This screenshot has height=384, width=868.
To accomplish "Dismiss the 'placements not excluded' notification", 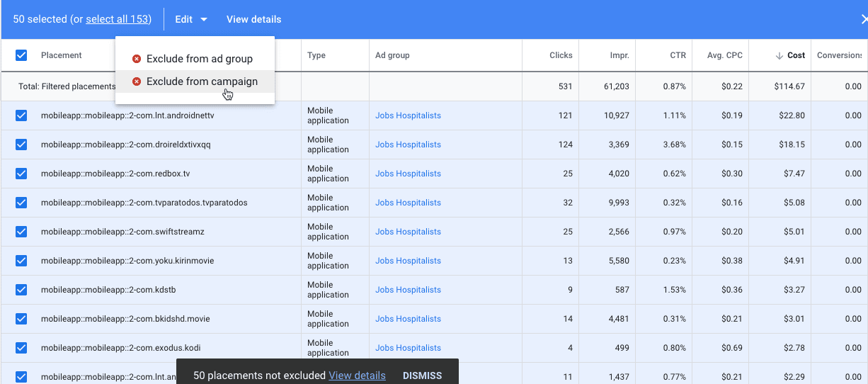I will (x=422, y=375).
